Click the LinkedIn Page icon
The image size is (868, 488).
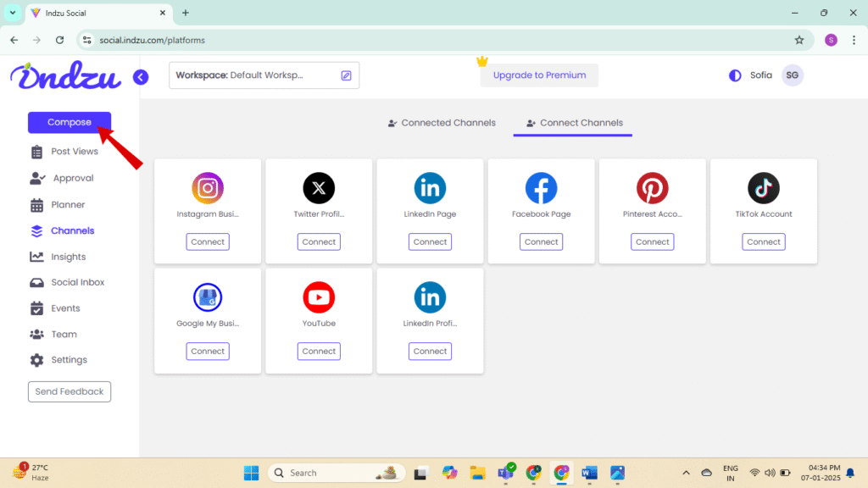tap(430, 188)
